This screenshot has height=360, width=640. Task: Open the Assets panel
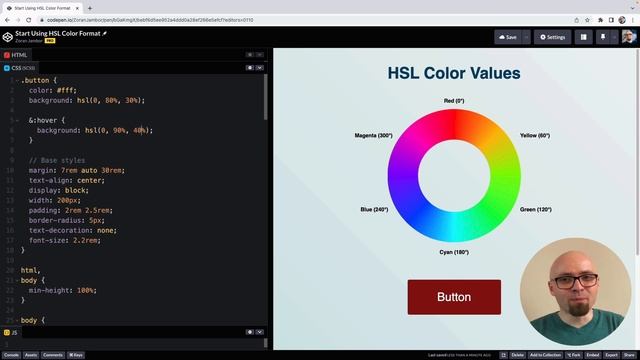point(31,355)
